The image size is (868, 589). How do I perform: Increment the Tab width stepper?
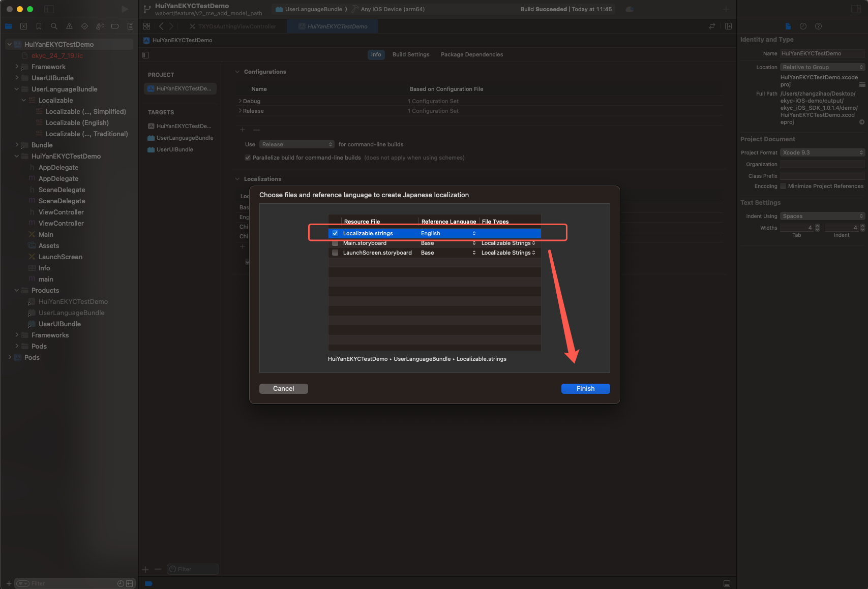pos(817,226)
